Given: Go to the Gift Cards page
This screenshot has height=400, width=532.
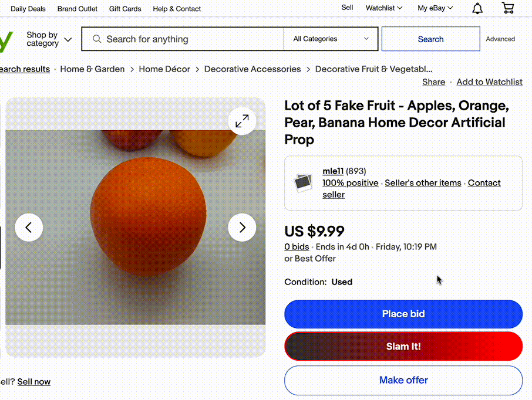Looking at the screenshot, I should (x=125, y=9).
